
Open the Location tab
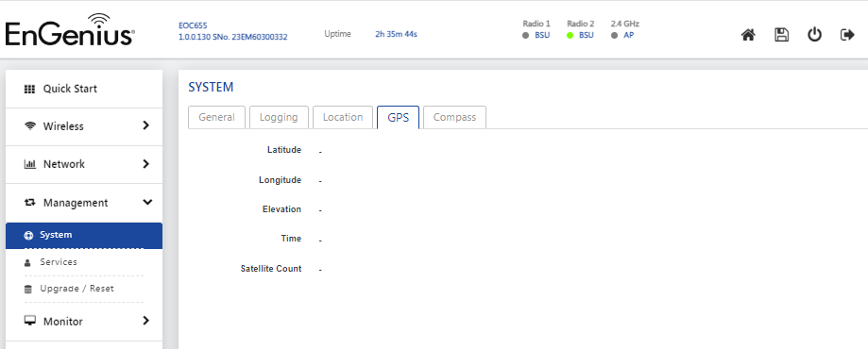(x=343, y=117)
